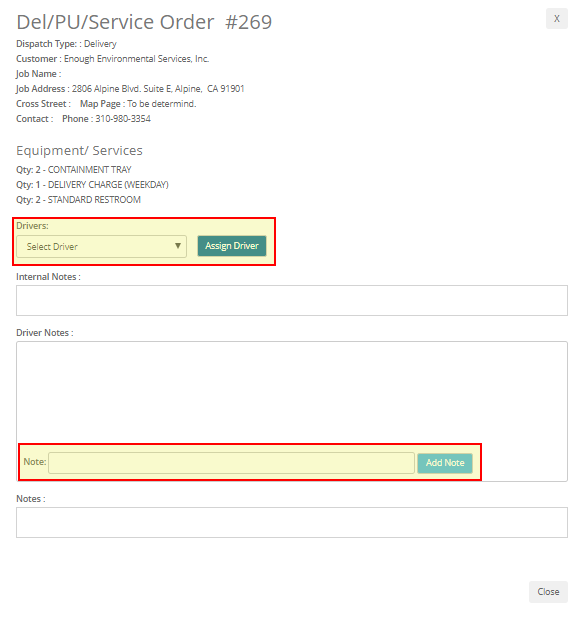Focus the Internal Notes text box
Image resolution: width=586 pixels, height=618 pixels.
292,301
